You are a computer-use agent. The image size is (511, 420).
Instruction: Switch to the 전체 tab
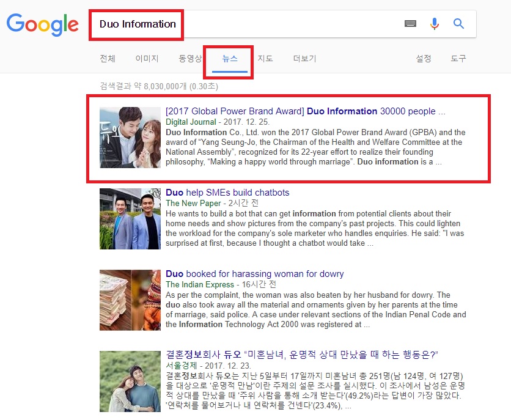(108, 58)
